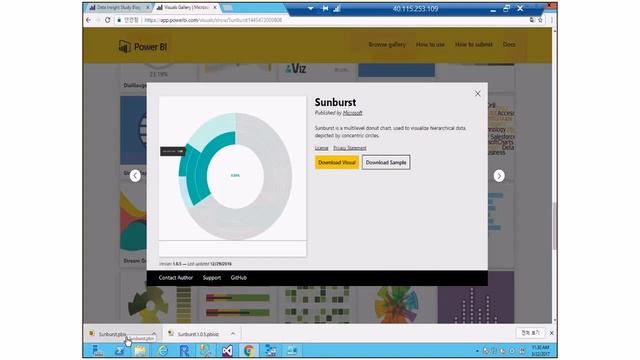Open Docs in the header menu
The width and height of the screenshot is (640, 360).
tap(509, 44)
